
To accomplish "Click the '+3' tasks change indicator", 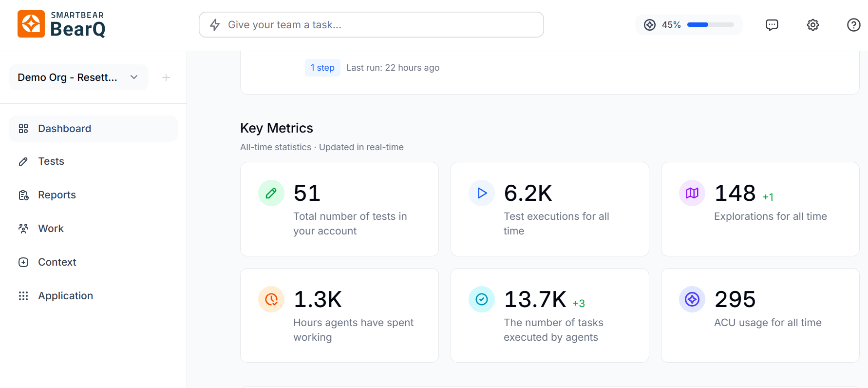I will [579, 303].
